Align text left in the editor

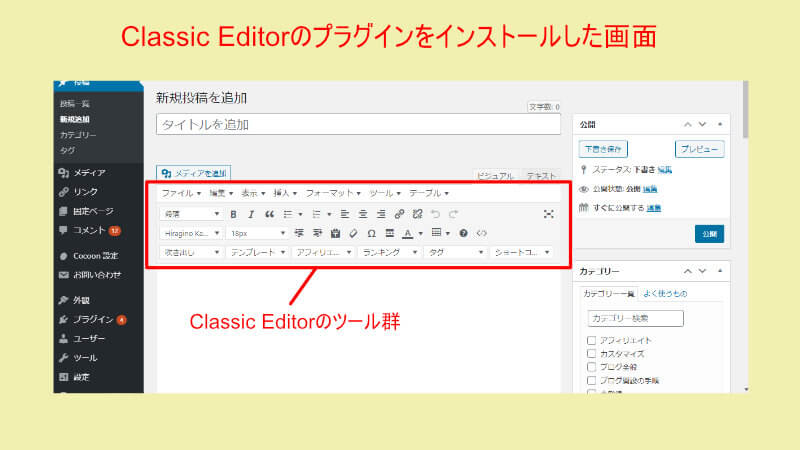(x=345, y=214)
